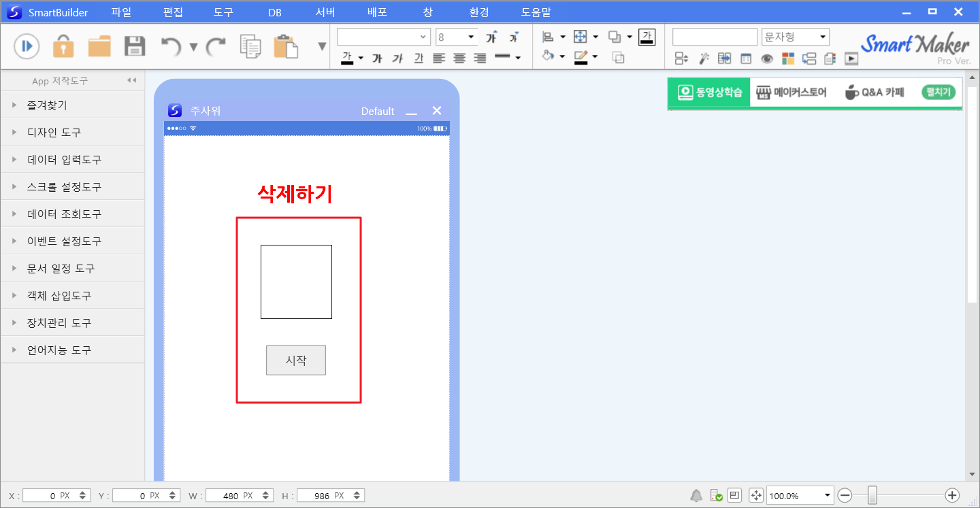Toggle underline text formatting
The width and height of the screenshot is (980, 508).
pyautogui.click(x=419, y=58)
